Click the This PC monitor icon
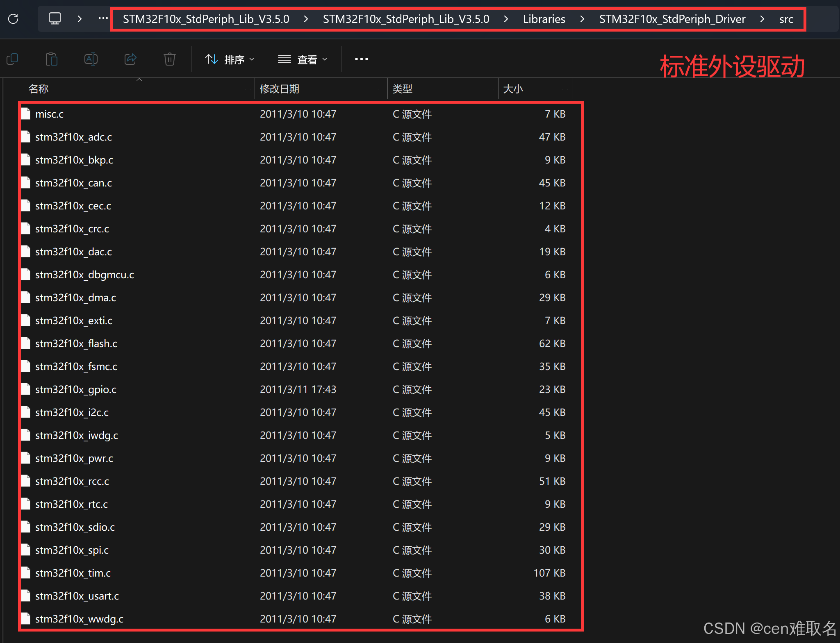 [x=55, y=19]
